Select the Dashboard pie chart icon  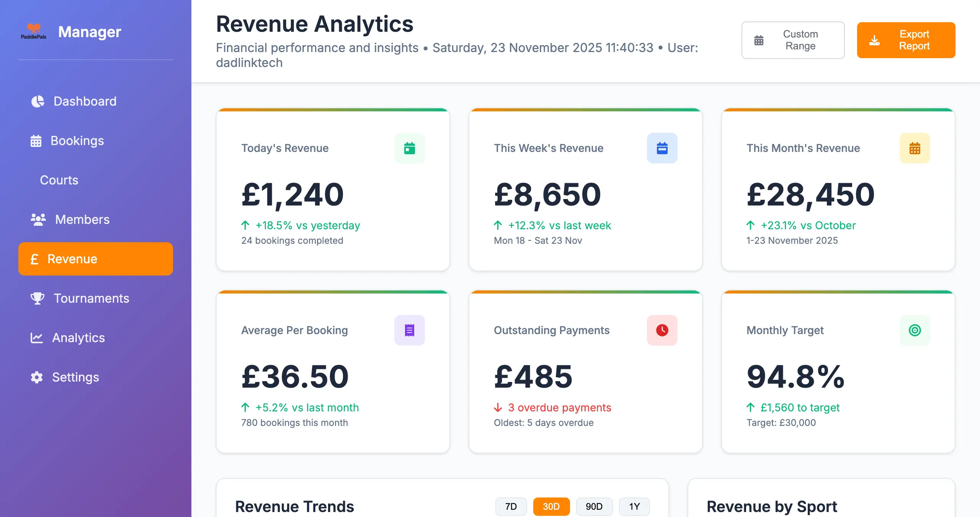click(x=37, y=101)
